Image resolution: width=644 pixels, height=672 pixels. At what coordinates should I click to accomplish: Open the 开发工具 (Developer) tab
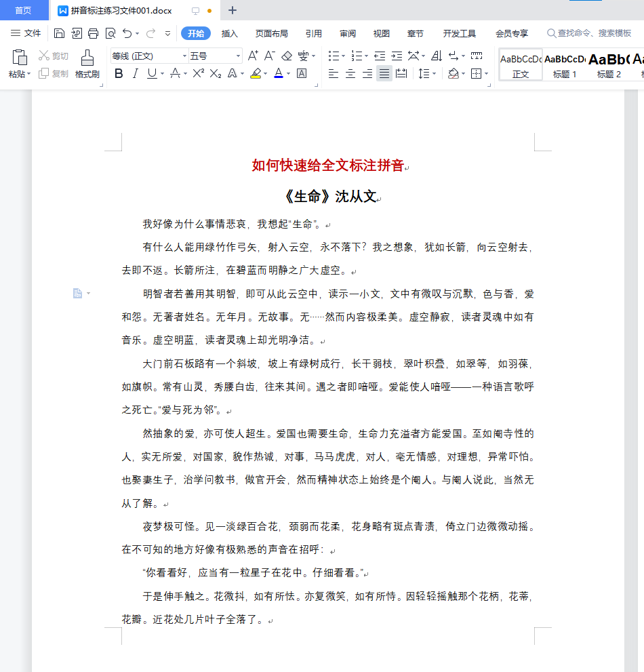460,33
